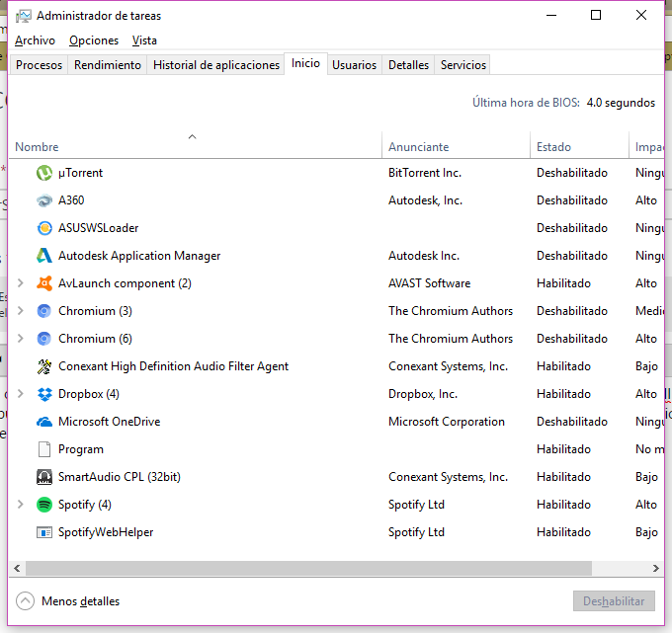Click the Avast AvLaunch component icon
672x633 pixels.
[x=44, y=283]
